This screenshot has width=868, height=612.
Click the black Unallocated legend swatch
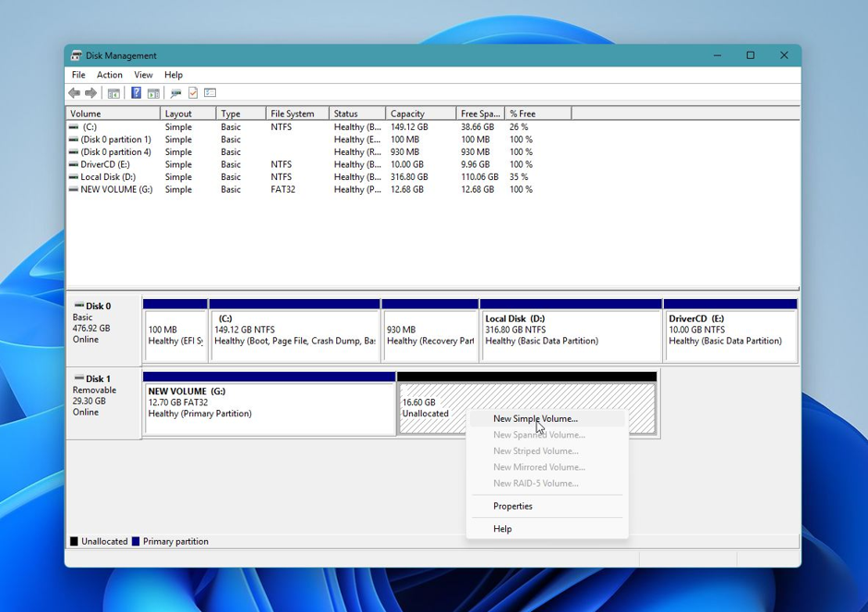[x=74, y=541]
